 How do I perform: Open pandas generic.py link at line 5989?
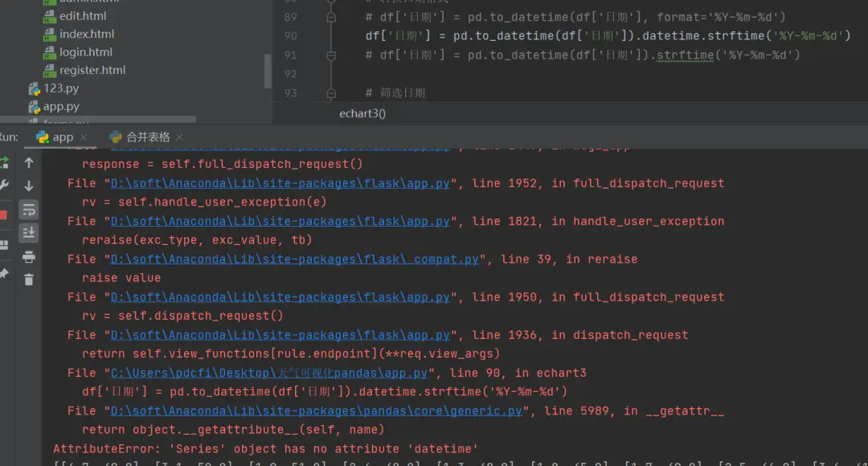coord(316,411)
